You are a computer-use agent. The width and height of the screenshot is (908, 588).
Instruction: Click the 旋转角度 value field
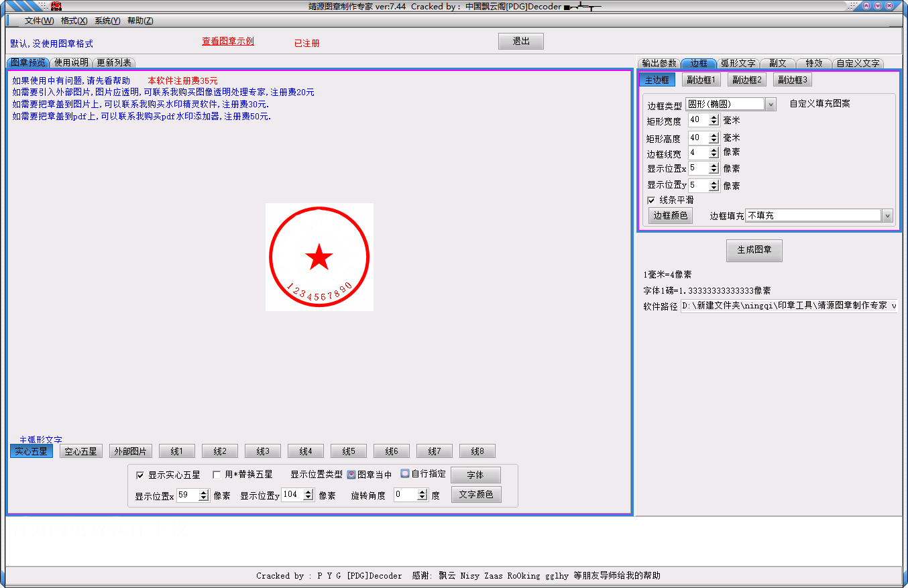click(x=406, y=495)
